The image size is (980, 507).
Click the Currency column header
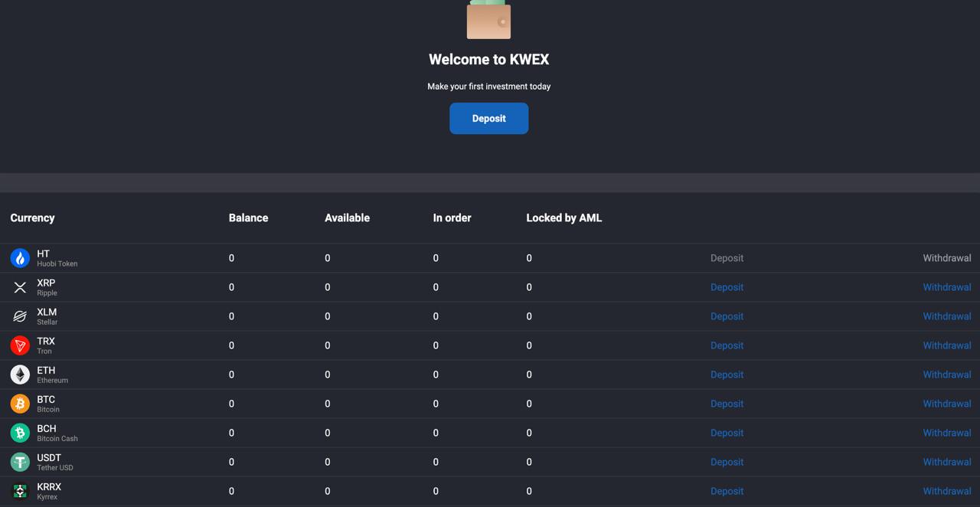coord(32,218)
